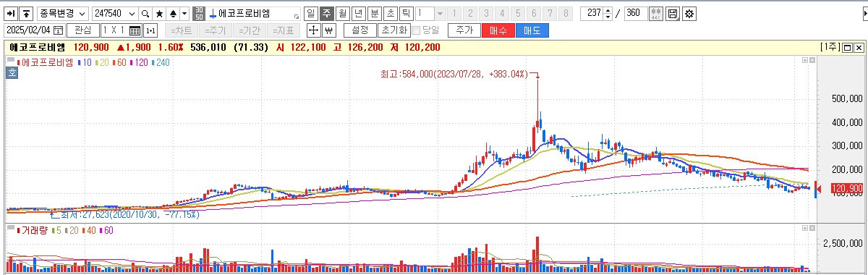
Task: Click the save floppy disk icon
Action: pyautogui.click(x=673, y=14)
